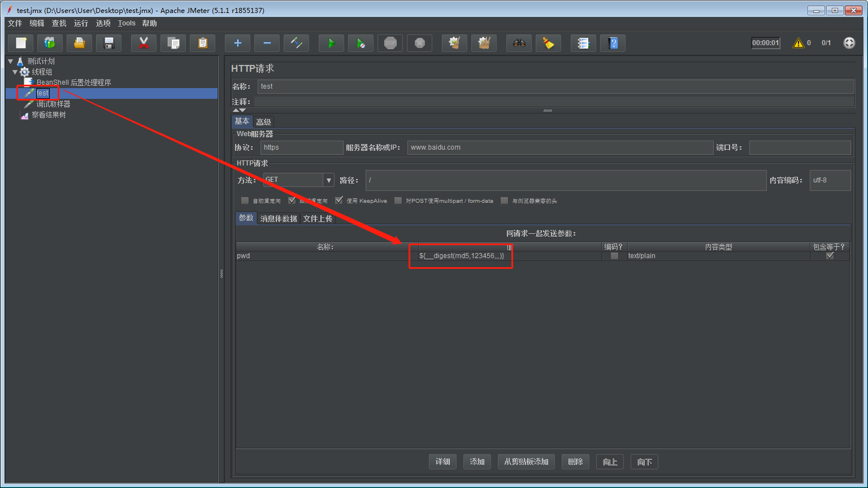Click the Reset Search brush icon
This screenshot has height=488, width=868.
coord(549,43)
